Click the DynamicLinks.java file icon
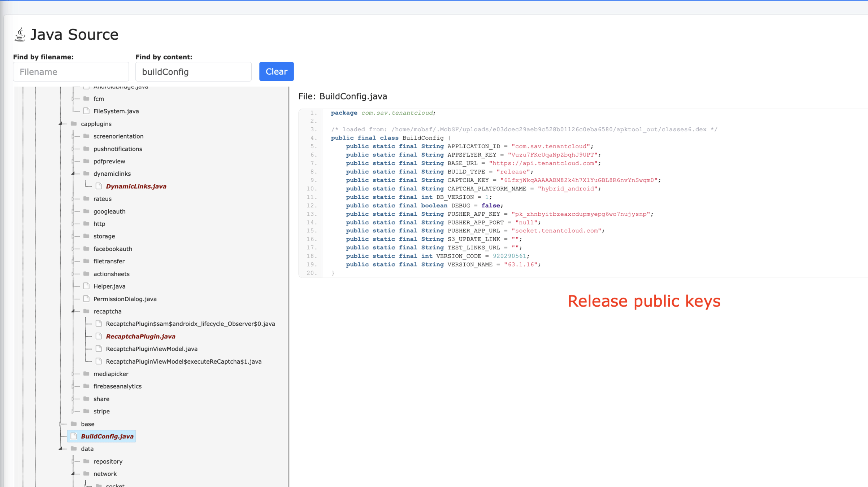Viewport: 868px width, 487px height. [99, 186]
